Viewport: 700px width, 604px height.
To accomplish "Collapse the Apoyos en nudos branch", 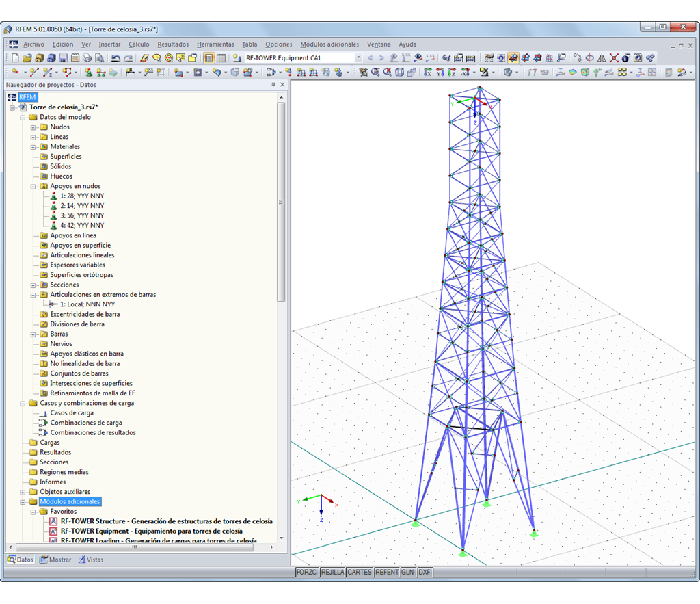I will (x=33, y=185).
